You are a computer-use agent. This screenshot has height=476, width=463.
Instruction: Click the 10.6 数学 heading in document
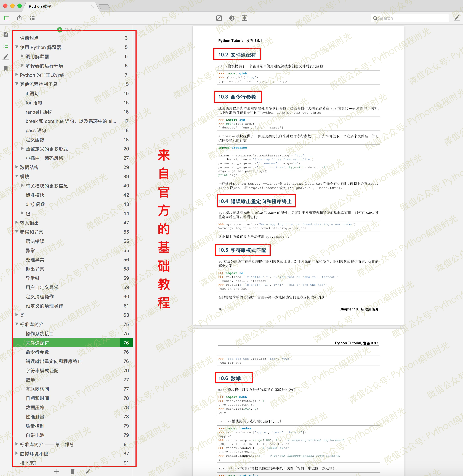click(x=229, y=378)
